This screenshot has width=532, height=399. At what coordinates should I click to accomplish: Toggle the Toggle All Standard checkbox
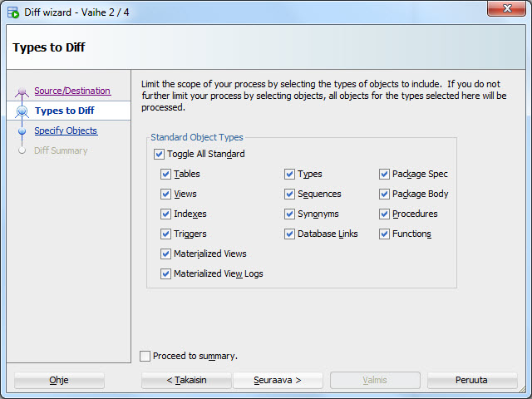pos(159,155)
